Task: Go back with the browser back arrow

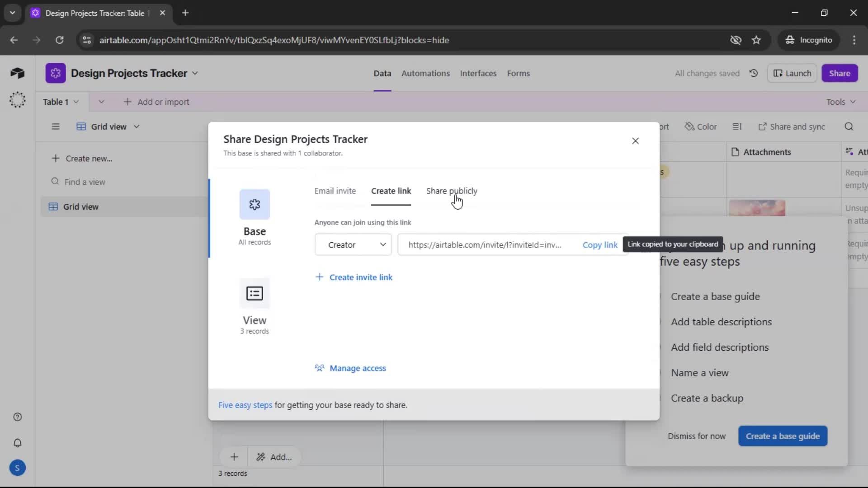Action: tap(14, 40)
